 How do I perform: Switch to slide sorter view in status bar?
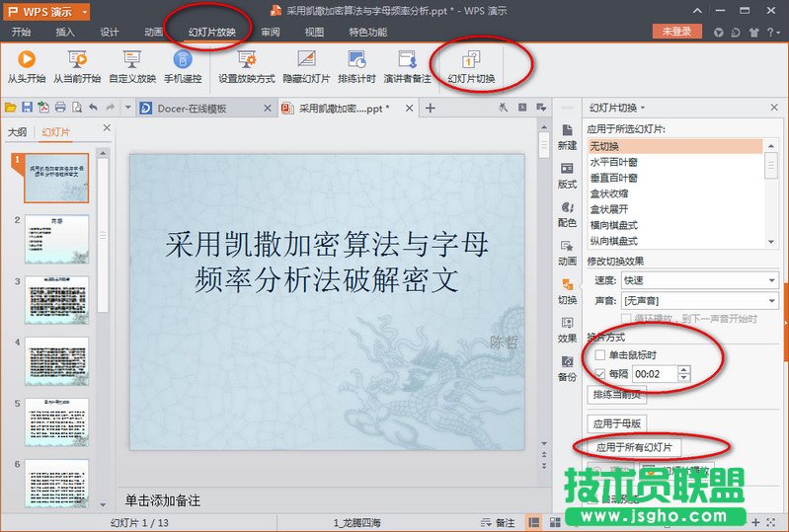[x=555, y=522]
